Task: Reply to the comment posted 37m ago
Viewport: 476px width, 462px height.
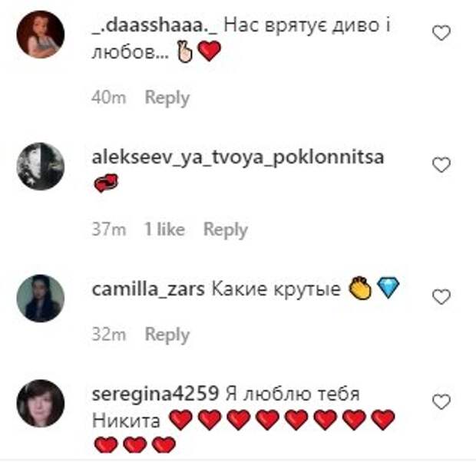Action: click(226, 229)
